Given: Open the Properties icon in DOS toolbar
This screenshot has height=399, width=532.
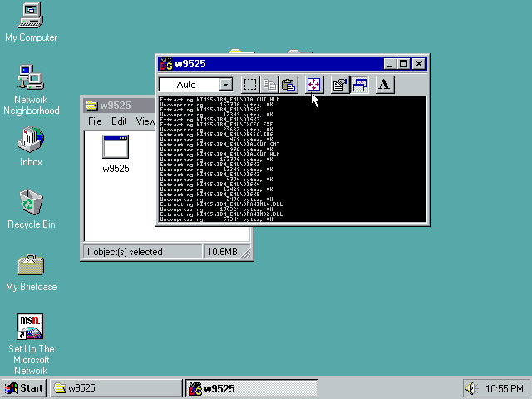Looking at the screenshot, I should click(340, 85).
